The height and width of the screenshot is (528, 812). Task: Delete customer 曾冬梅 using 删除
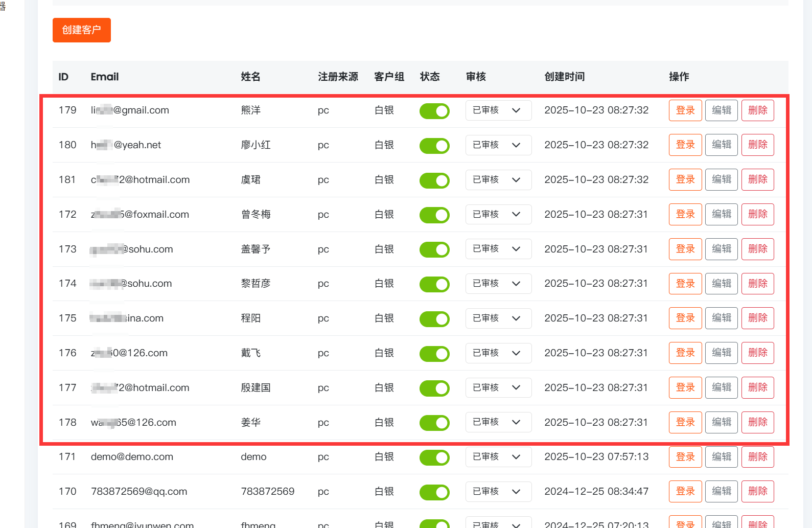tap(757, 214)
